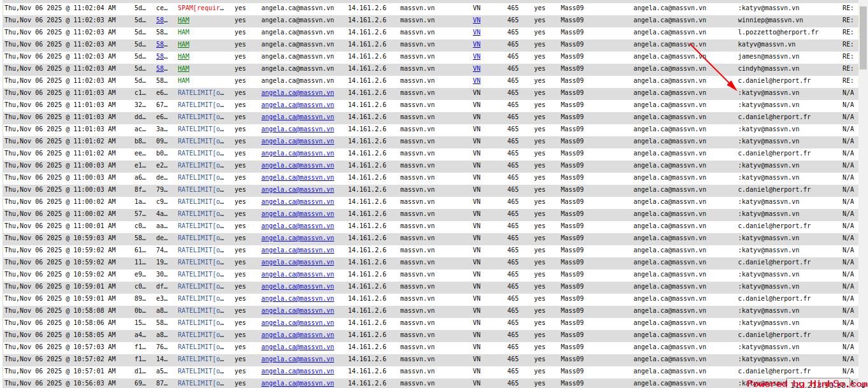868x388 pixels.
Task: Click the VN country link in jamesn@massvn.vn row
Action: pos(477,57)
